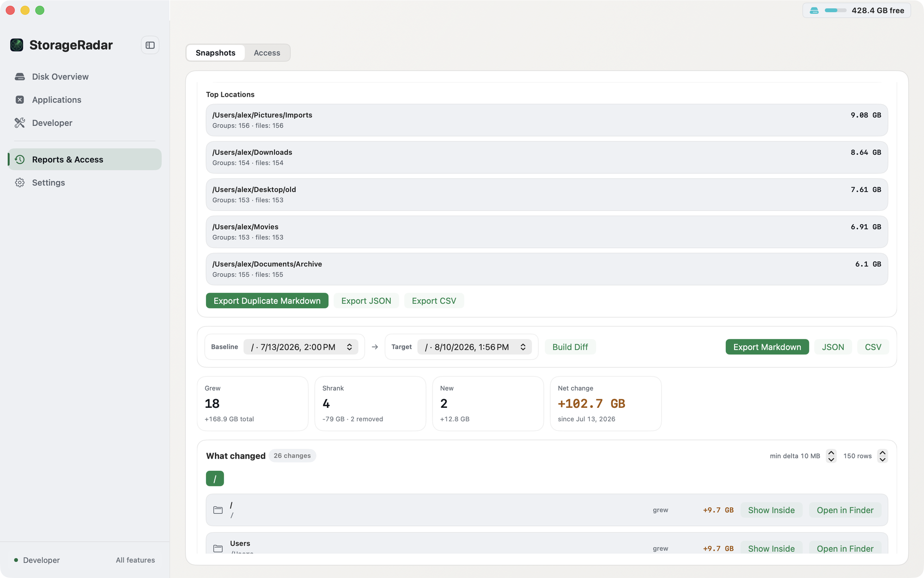Open Disk Overview in the sidebar

pyautogui.click(x=85, y=77)
